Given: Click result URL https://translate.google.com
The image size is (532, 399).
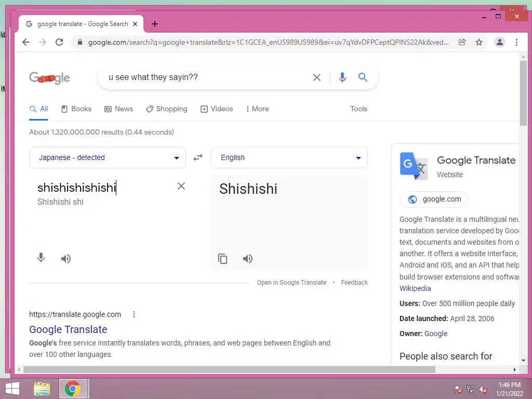Looking at the screenshot, I should pos(75,314).
